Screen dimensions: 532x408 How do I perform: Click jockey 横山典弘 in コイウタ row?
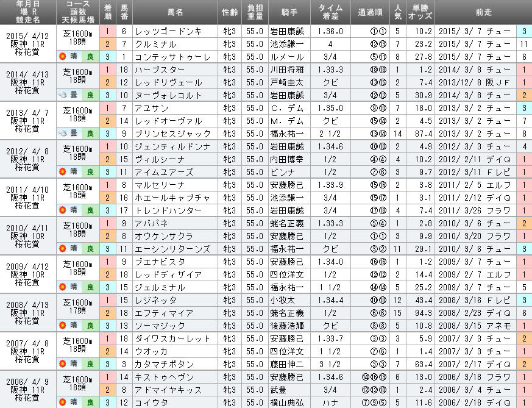pos(287,403)
